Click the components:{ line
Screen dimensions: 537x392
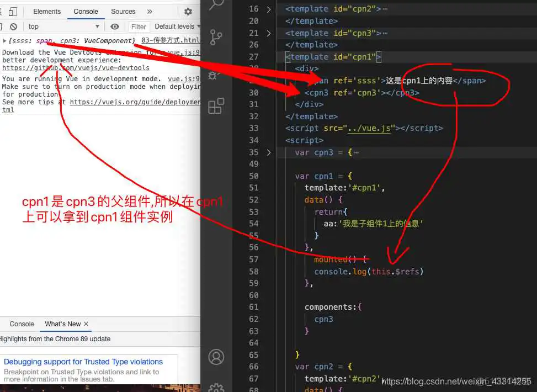click(x=333, y=307)
